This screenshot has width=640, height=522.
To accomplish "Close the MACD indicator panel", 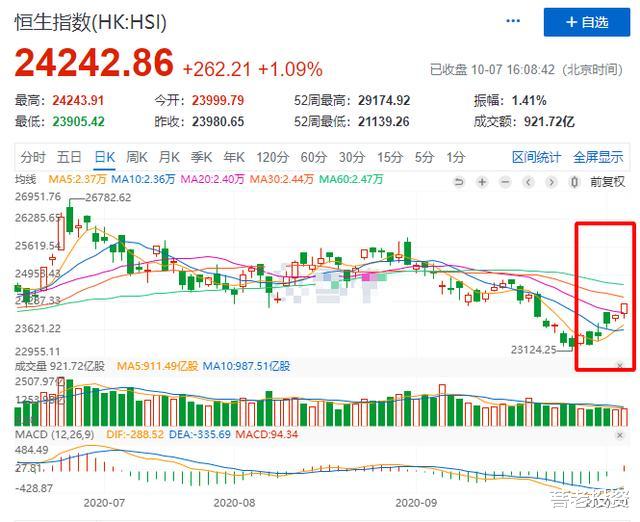I will pyautogui.click(x=620, y=435).
